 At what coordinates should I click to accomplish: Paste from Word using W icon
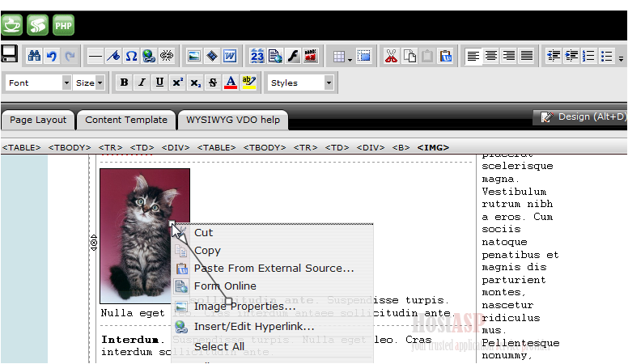pos(230,56)
